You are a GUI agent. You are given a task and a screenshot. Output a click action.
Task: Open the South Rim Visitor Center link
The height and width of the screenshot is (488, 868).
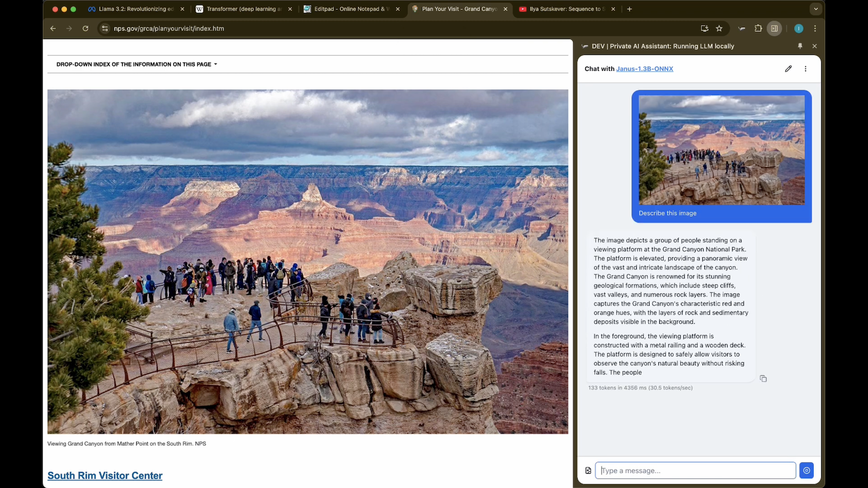coord(105,476)
